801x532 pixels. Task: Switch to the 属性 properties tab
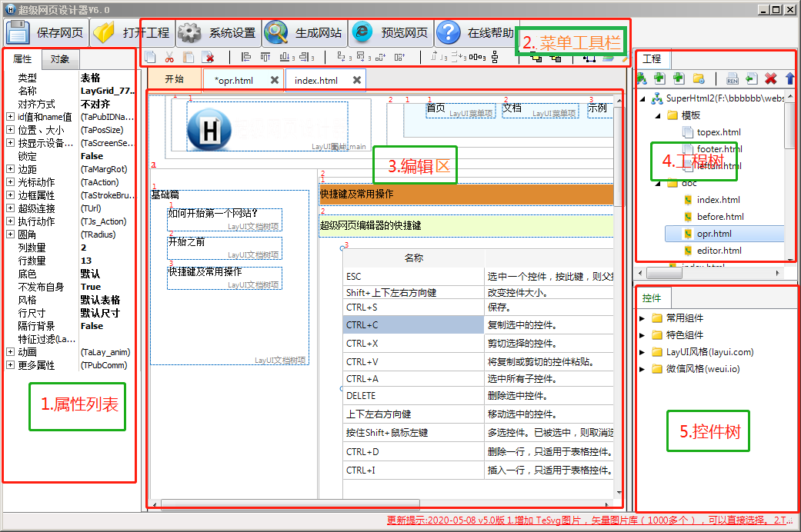coord(22,59)
